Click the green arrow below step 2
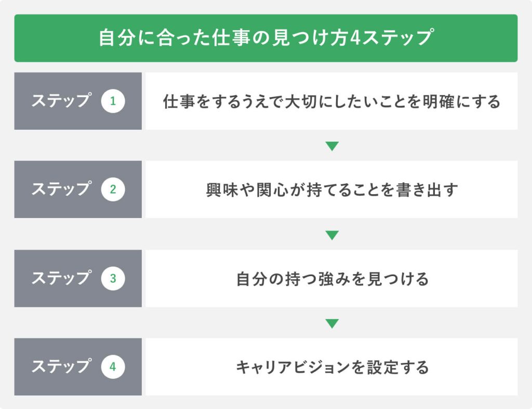 point(332,235)
